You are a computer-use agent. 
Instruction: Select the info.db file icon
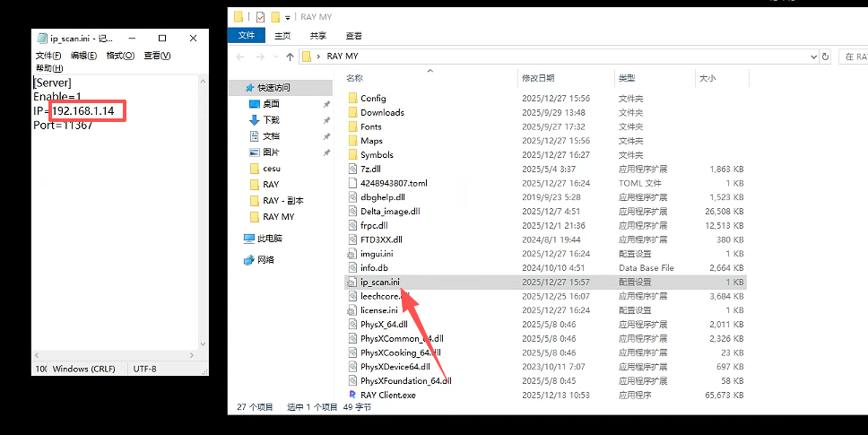point(352,268)
